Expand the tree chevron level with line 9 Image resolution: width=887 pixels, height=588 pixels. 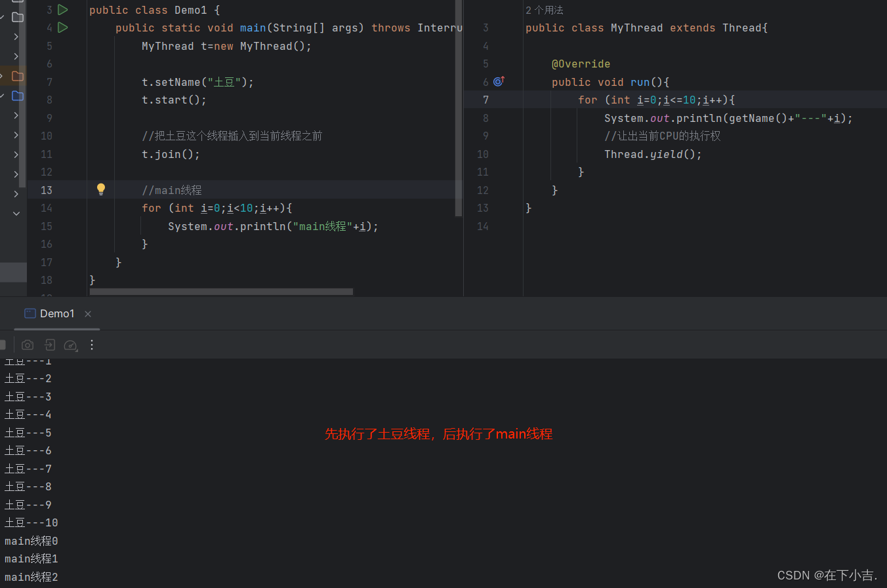pyautogui.click(x=16, y=115)
